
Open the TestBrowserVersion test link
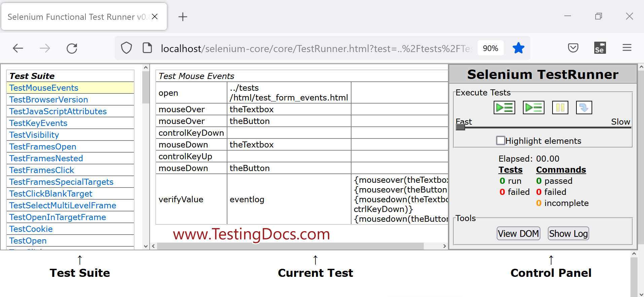49,100
